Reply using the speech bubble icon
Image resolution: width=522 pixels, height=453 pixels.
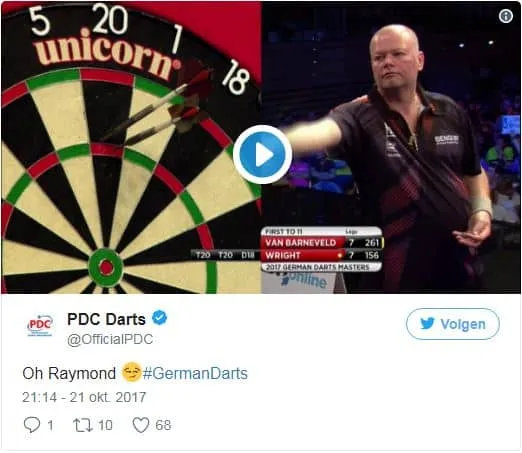(x=32, y=425)
